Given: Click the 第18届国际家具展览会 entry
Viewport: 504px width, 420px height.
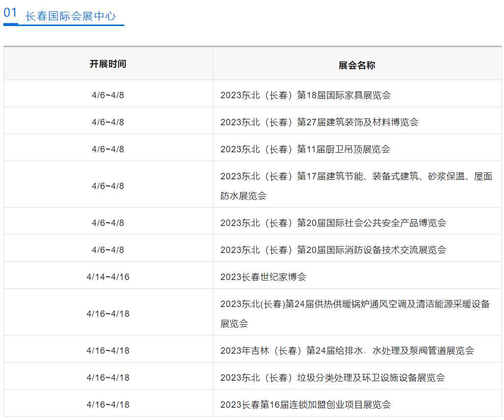Looking at the screenshot, I should (x=306, y=95).
